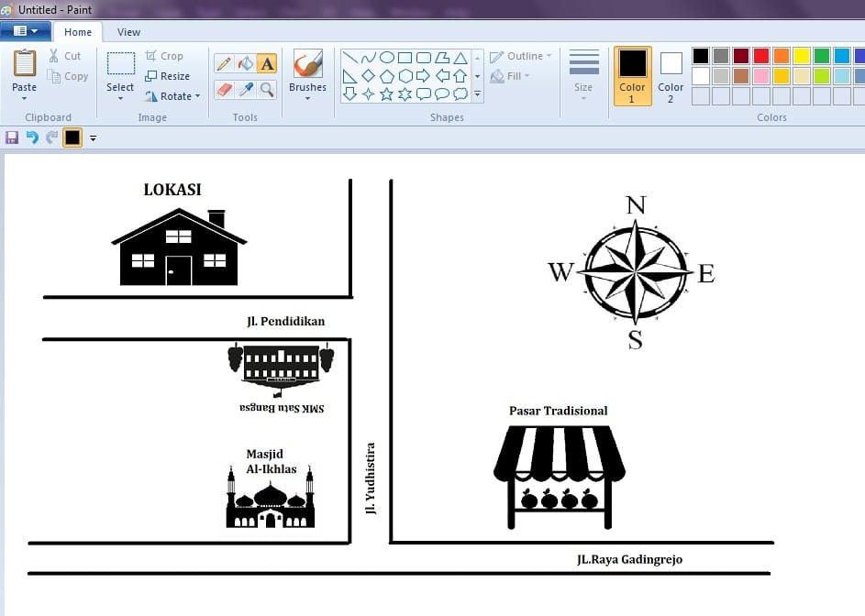
Task: Activate the Text tool
Action: (x=267, y=63)
